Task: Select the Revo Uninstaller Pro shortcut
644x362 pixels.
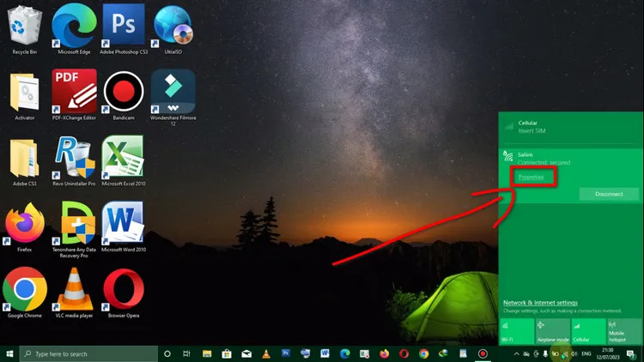Action: (75, 162)
